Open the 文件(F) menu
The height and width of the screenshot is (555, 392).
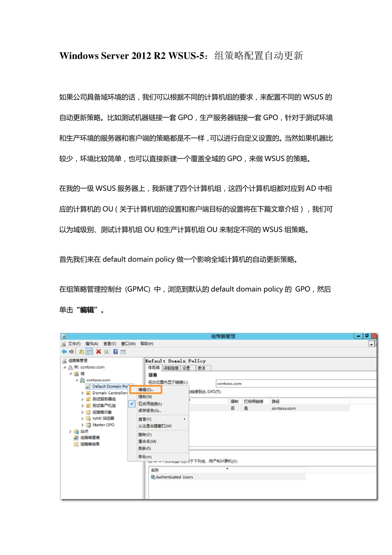[75, 344]
